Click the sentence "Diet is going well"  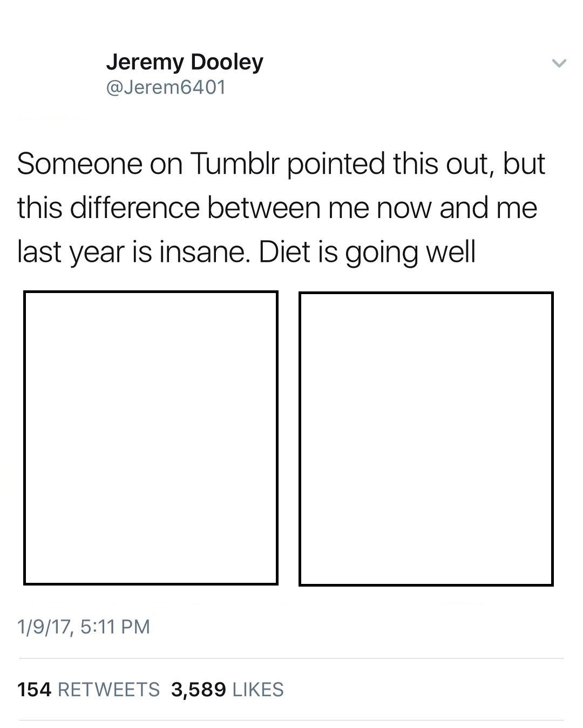click(367, 252)
